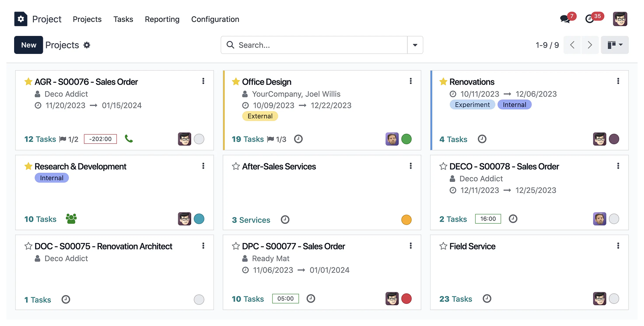Unfavorite the Office Design project star
Image resolution: width=644 pixels, height=326 pixels.
pyautogui.click(x=236, y=82)
